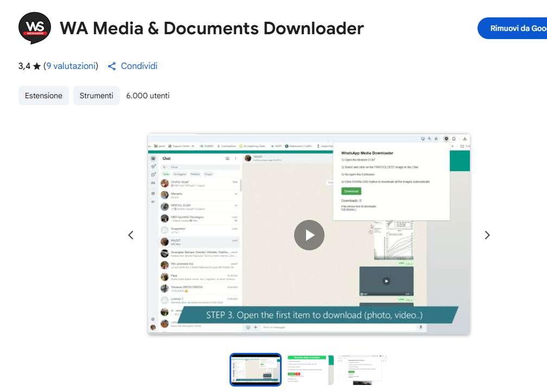Click the "3,4" star rating value
The width and height of the screenshot is (547, 392).
tap(24, 66)
